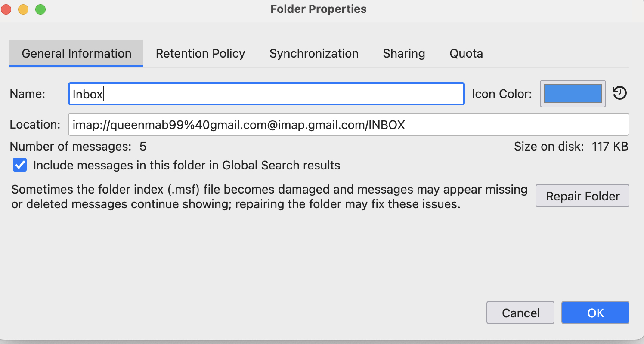Toggle Include messages in Global Search checkbox
644x344 pixels.
pos(20,165)
